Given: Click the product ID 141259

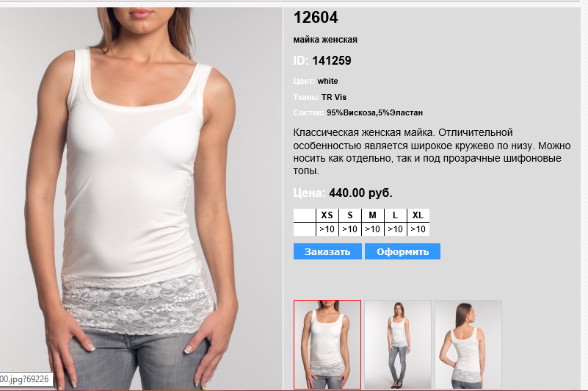Looking at the screenshot, I should pos(332,60).
